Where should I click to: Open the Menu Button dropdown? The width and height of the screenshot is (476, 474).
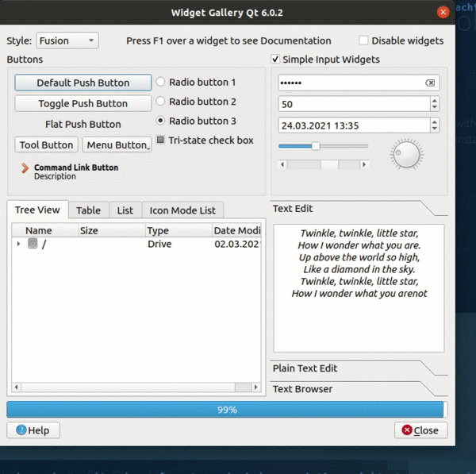117,145
